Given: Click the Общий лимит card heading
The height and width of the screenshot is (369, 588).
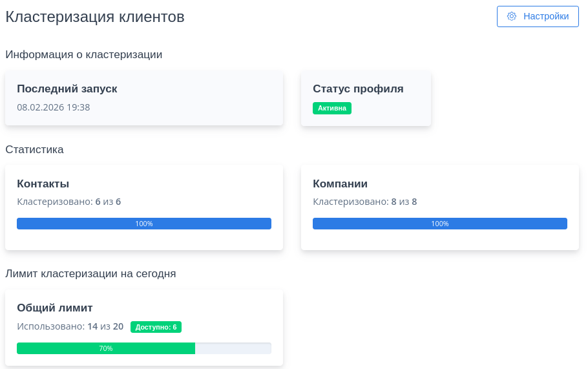Looking at the screenshot, I should tap(55, 308).
